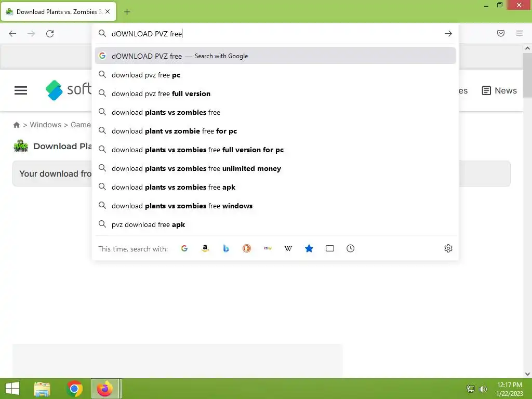Open network status in system tray
Viewport: 532px width, 399px height.
(x=471, y=389)
